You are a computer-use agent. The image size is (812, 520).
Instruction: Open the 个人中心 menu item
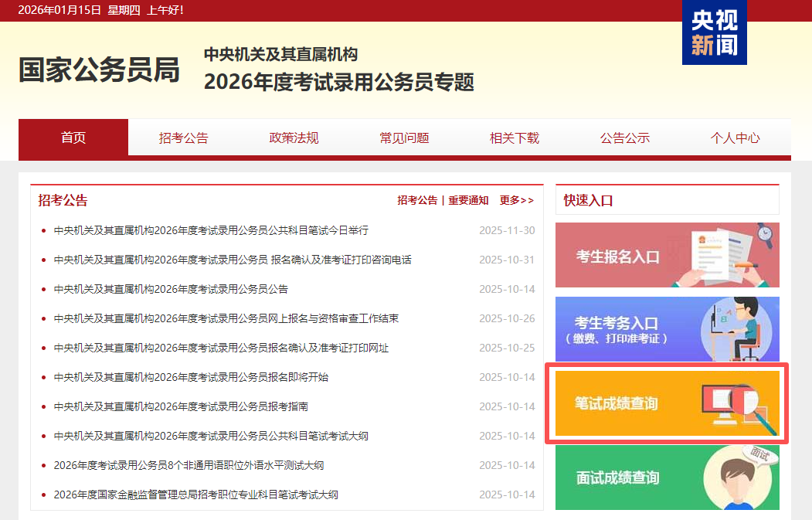[735, 138]
